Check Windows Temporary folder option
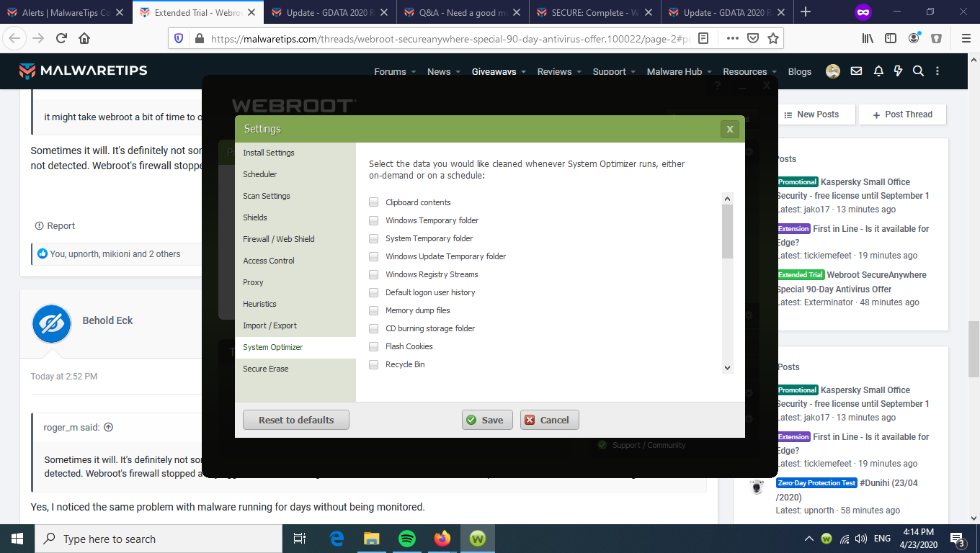 [374, 220]
